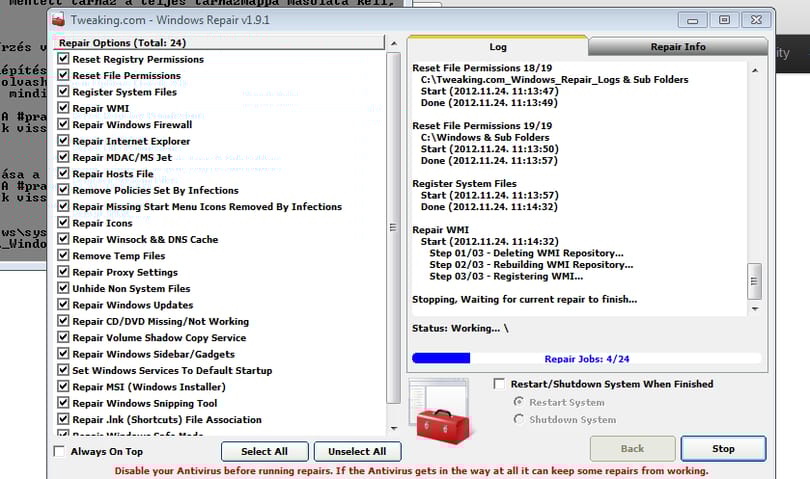Image resolution: width=810 pixels, height=479 pixels.
Task: Click the Repair Jobs progress bar
Action: (586, 359)
